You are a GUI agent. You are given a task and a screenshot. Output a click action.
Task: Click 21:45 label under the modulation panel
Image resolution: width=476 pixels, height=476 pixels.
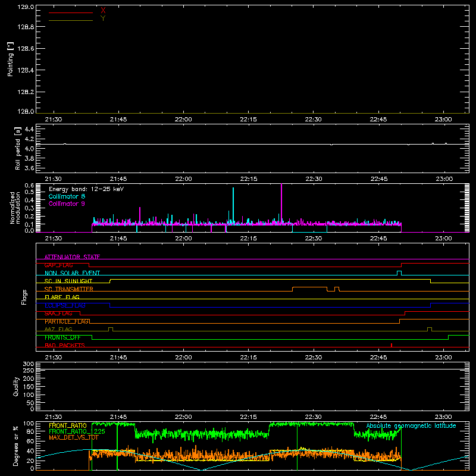point(118,239)
